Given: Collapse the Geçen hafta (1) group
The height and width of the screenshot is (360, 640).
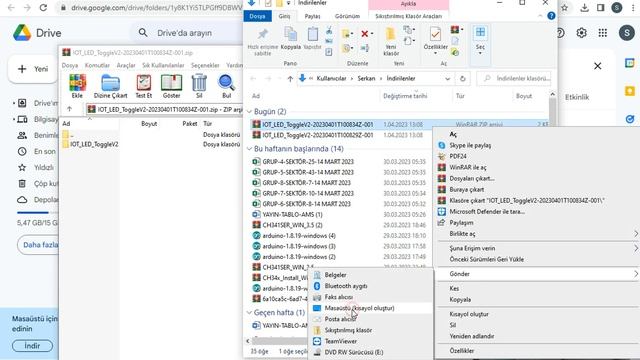Looking at the screenshot, I should (250, 312).
